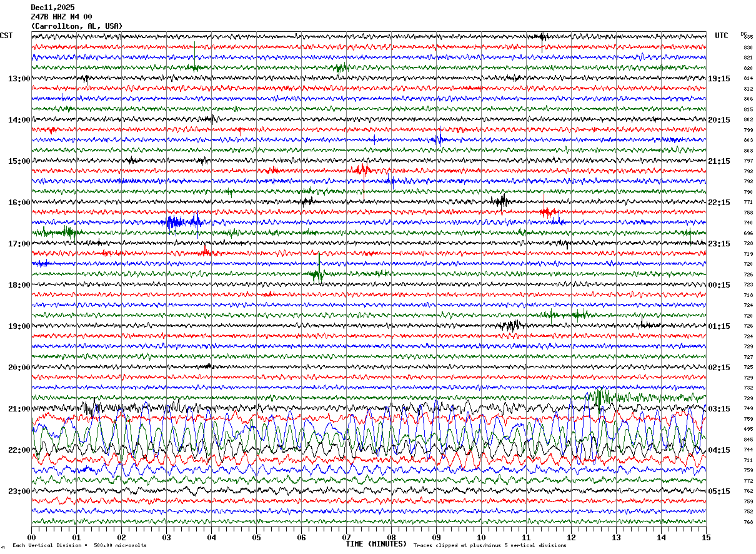Click the 495 DC offset value
The width and height of the screenshot is (756, 554).
(748, 430)
